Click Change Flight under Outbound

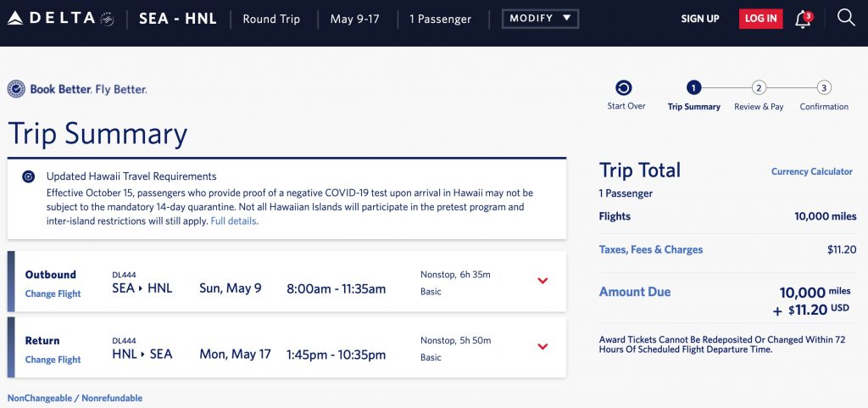coord(53,293)
